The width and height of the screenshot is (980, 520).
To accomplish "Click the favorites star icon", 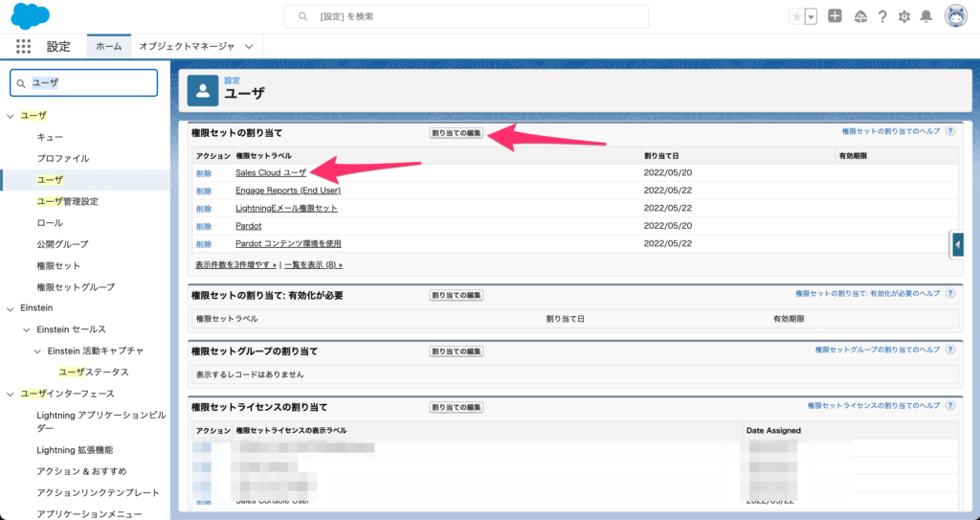I will tap(796, 17).
